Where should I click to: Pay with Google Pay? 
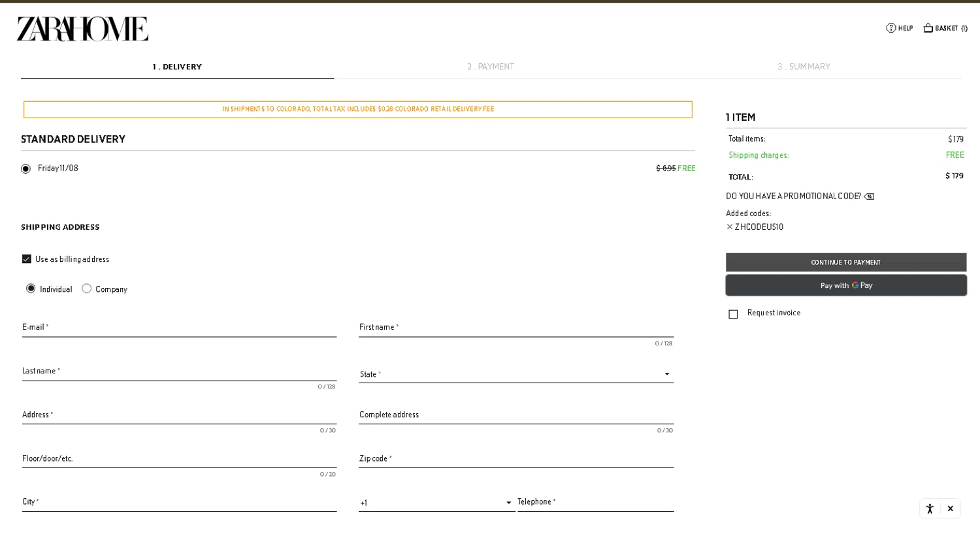coord(845,285)
